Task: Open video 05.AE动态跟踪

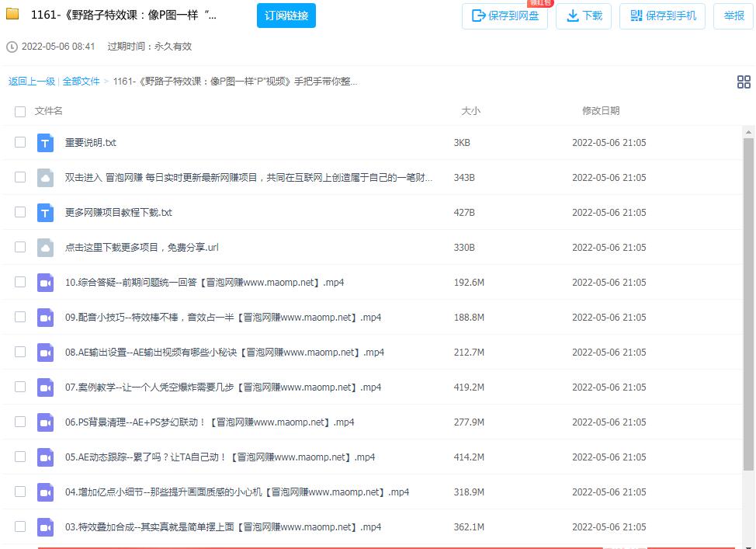Action: pos(220,457)
